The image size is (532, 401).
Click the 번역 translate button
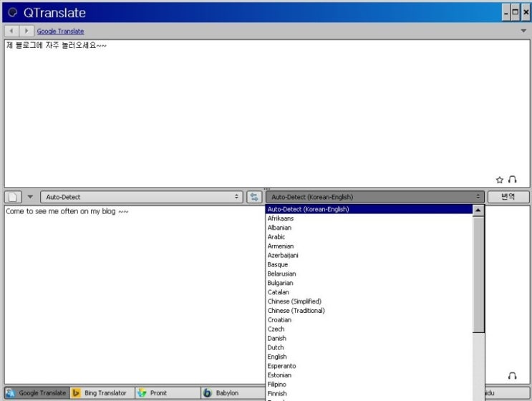click(508, 197)
